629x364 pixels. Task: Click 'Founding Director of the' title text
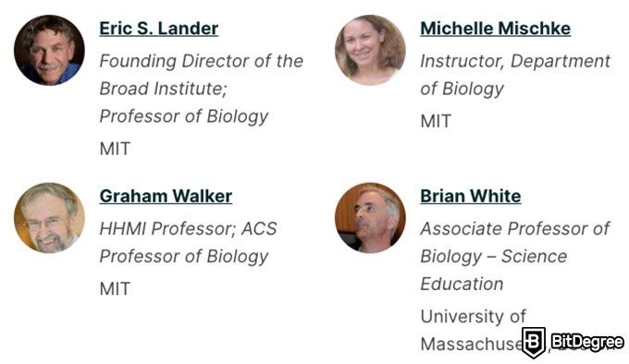tap(201, 61)
